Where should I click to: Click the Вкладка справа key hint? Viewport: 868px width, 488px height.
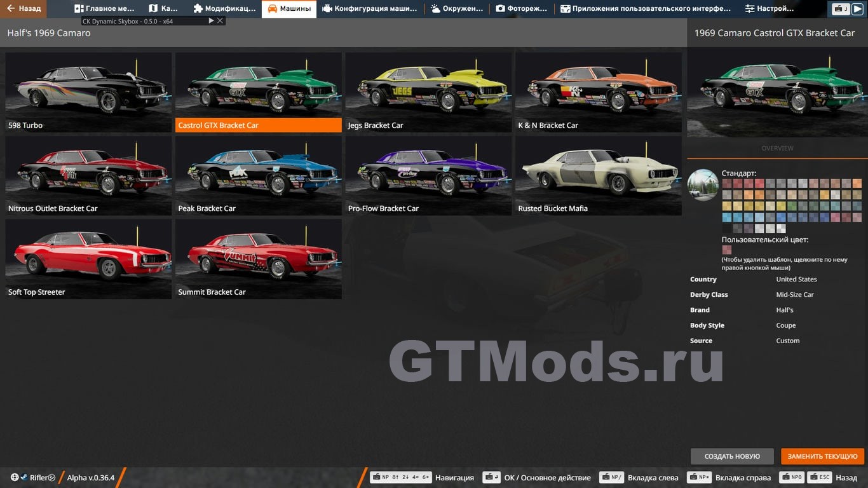700,478
